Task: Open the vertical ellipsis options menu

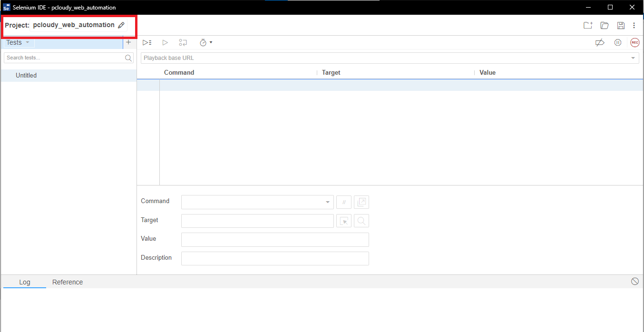Action: click(634, 25)
